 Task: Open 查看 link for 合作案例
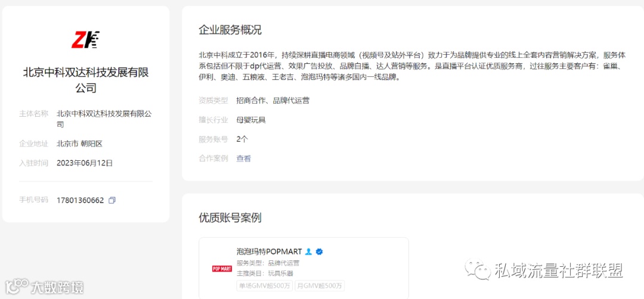[243, 158]
